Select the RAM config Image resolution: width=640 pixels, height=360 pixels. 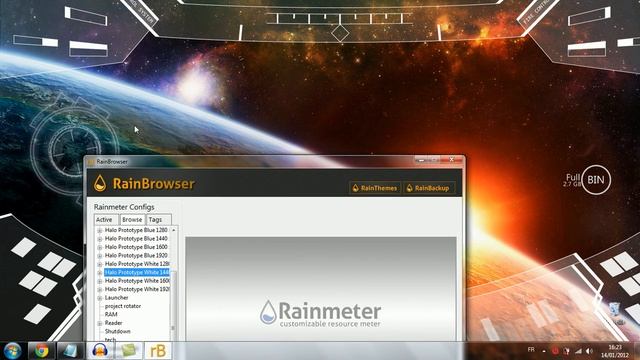click(111, 314)
